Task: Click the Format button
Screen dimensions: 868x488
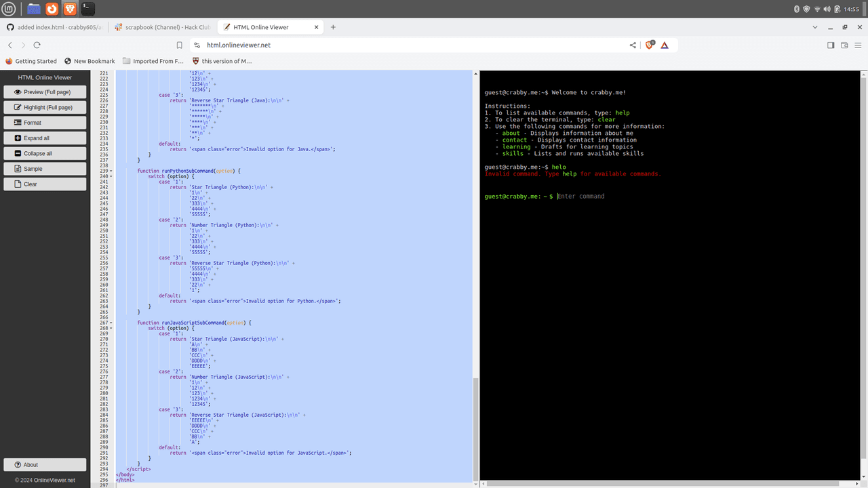Action: 45,123
